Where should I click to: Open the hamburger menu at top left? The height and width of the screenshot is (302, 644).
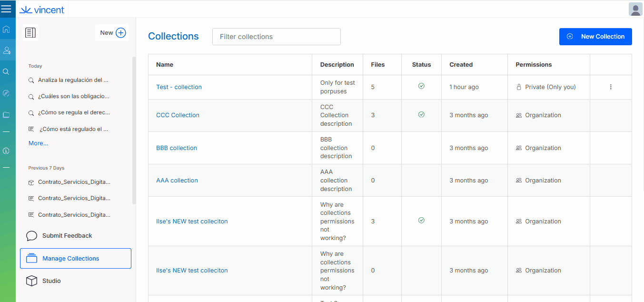point(6,9)
